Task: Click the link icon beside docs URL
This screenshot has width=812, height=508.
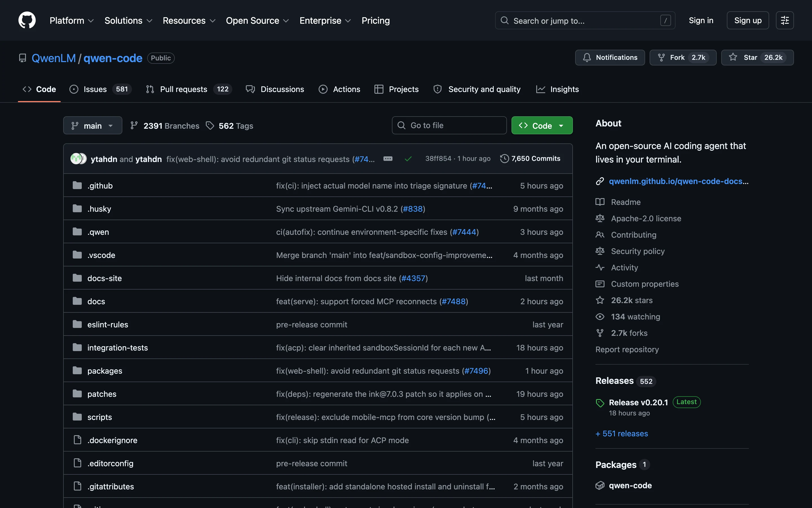Action: (600, 181)
